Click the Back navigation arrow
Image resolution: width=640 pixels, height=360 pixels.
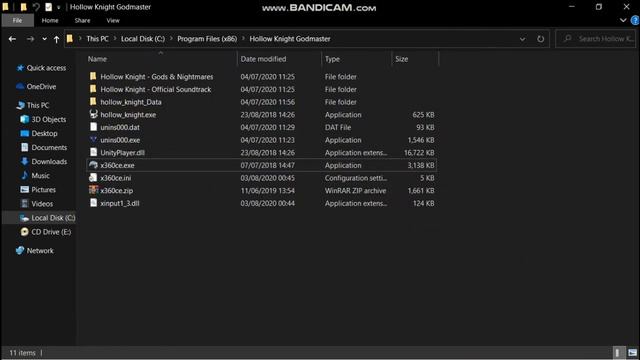12,39
